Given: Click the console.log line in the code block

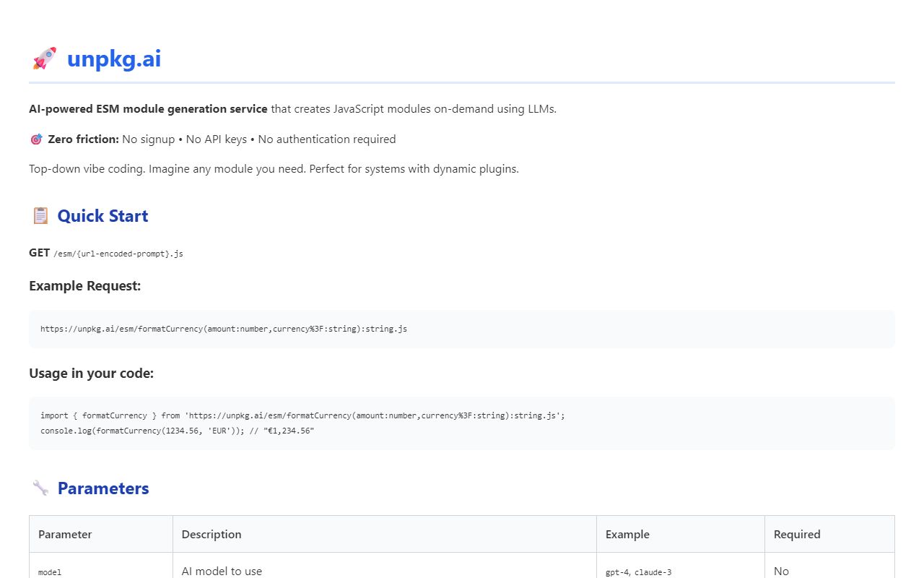Looking at the screenshot, I should tap(177, 431).
